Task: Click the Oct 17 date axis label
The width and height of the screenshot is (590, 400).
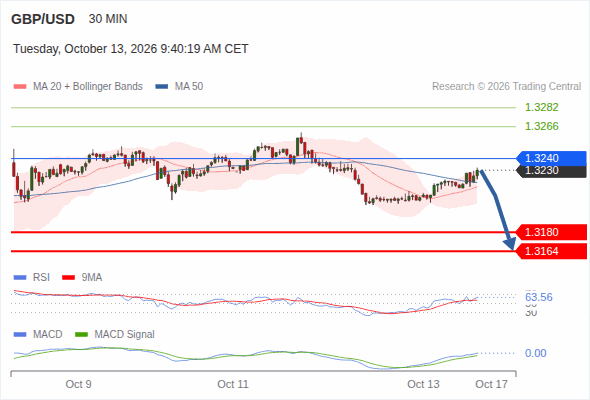Action: pos(491,384)
